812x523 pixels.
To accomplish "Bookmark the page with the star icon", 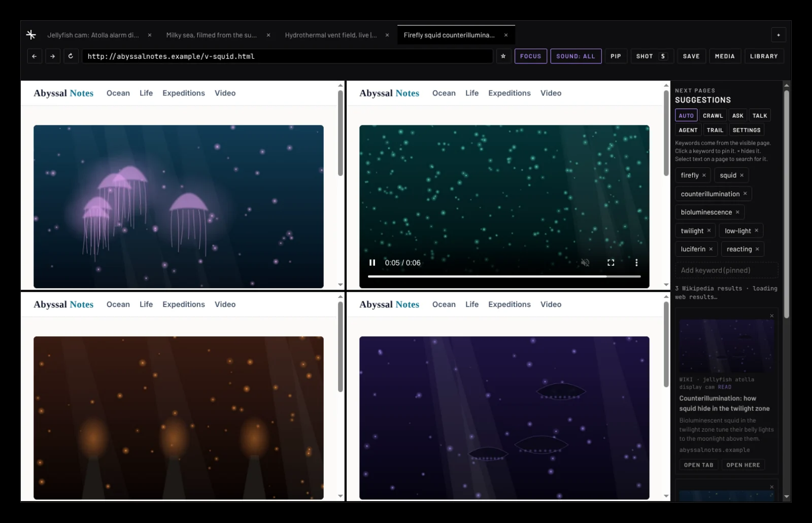I will coord(503,56).
